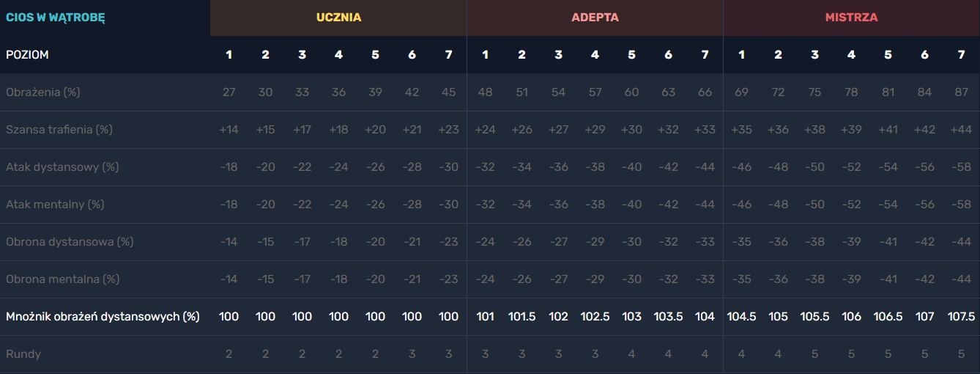Click the Obrażenia (%) row label
This screenshot has width=980, height=374.
pyautogui.click(x=42, y=92)
